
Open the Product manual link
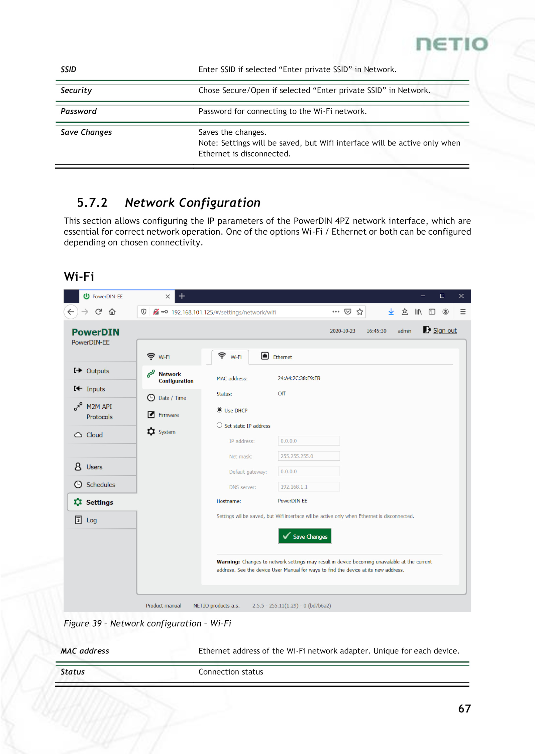click(163, 606)
